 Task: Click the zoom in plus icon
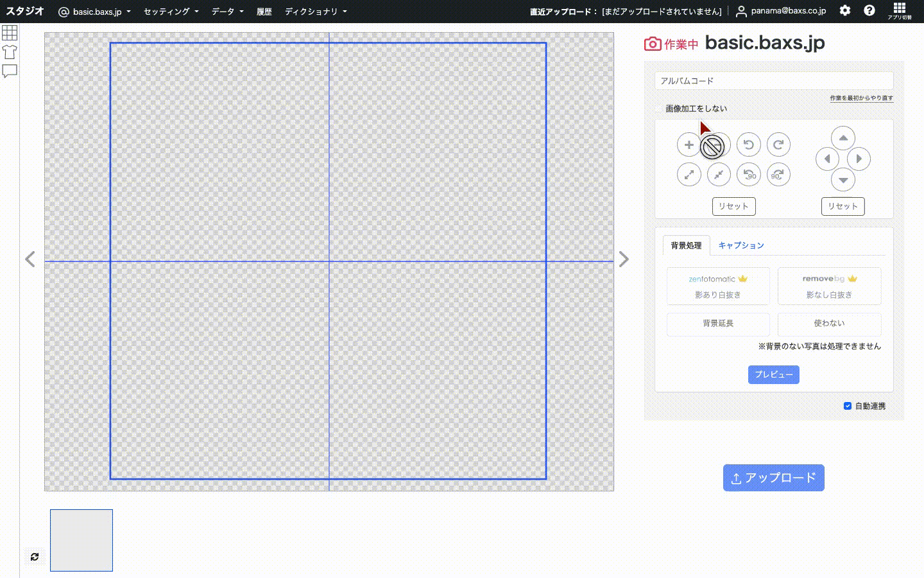(689, 144)
